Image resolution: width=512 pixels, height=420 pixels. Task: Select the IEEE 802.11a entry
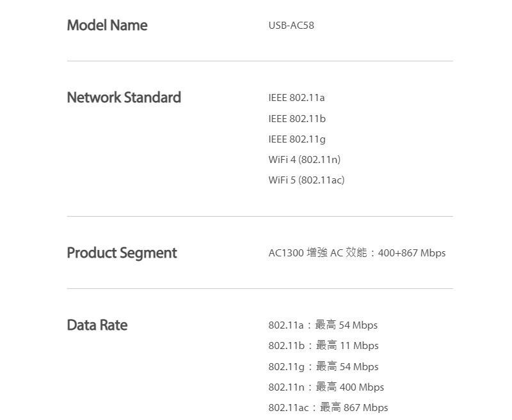296,98
